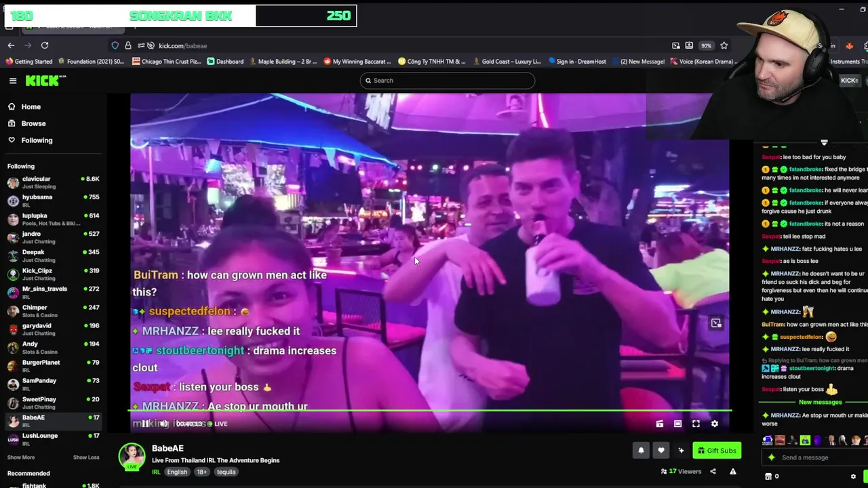Open the jandro channel
The image size is (868, 488).
pyautogui.click(x=53, y=237)
